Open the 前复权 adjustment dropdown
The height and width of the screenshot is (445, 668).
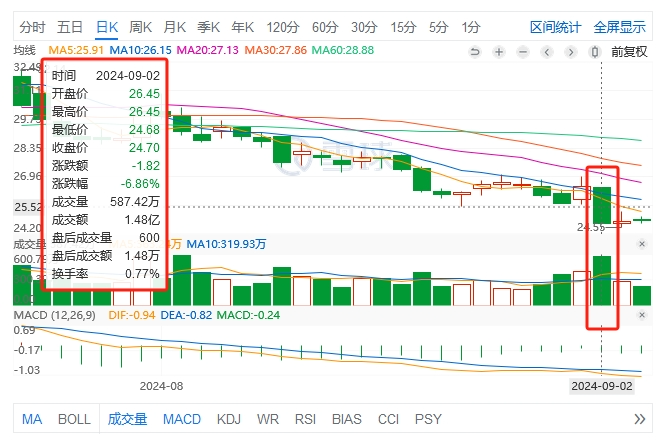630,51
